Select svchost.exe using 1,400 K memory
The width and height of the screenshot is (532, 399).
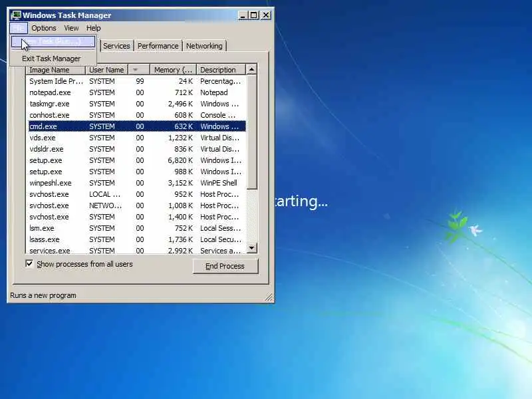coord(137,217)
